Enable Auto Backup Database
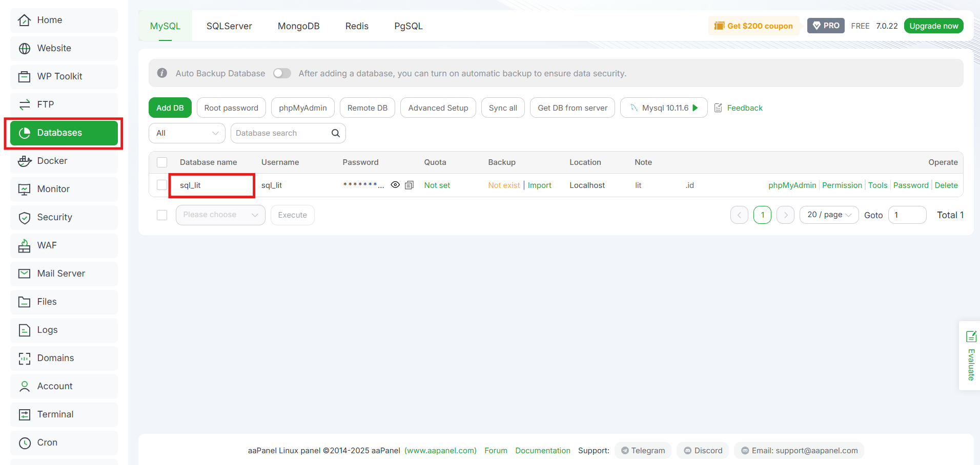Screen dimensions: 980x465 pos(281,73)
